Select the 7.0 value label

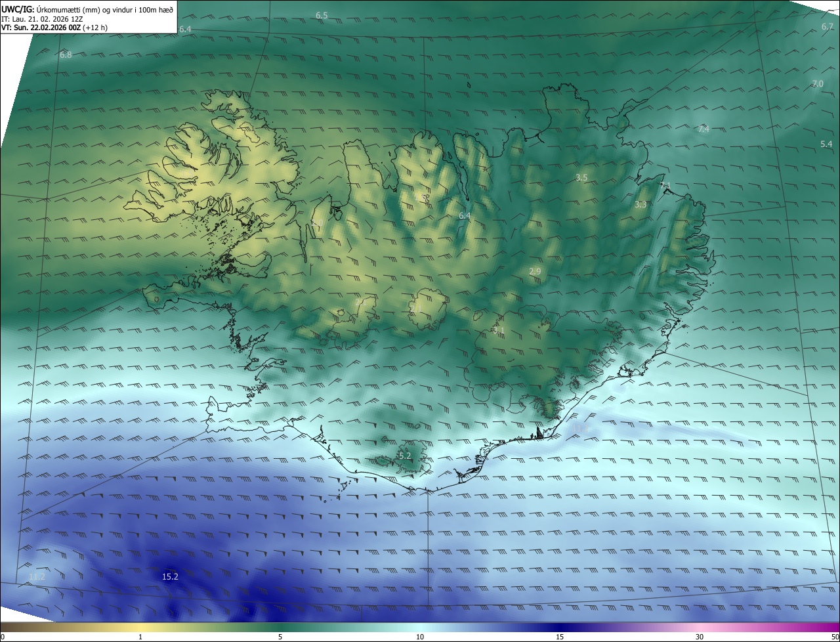(817, 84)
